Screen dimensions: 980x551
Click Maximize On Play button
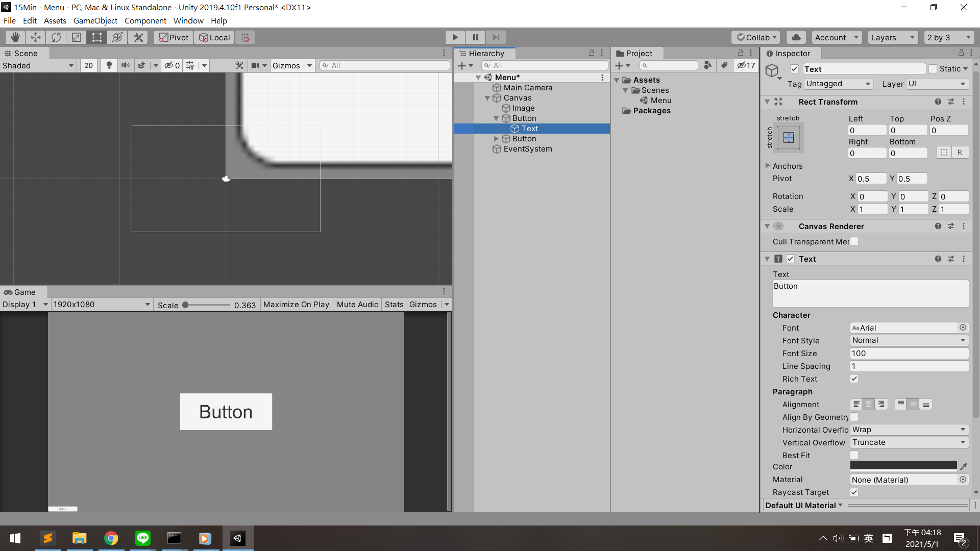[296, 305]
